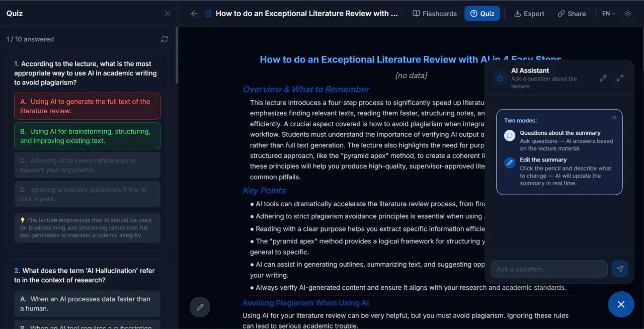The image size is (644, 329).
Task: Go back using the left arrow
Action: click(x=194, y=14)
